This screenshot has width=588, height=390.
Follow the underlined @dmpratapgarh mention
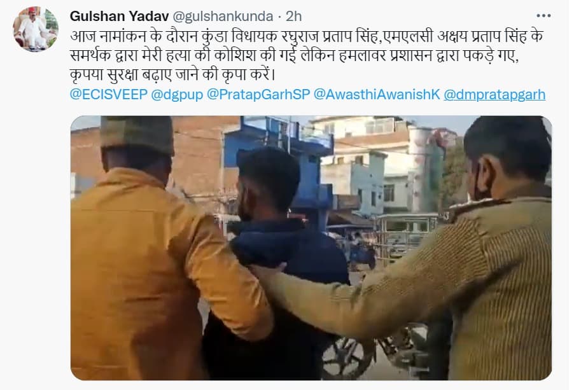click(494, 95)
